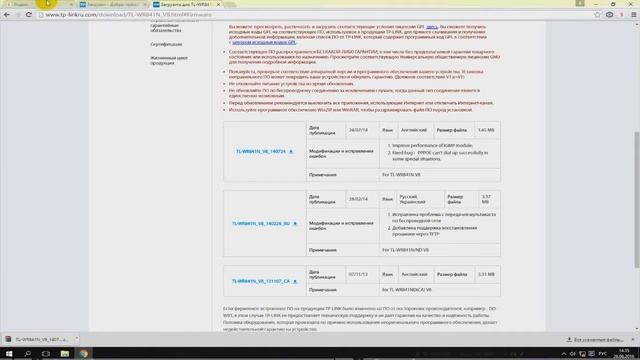Image resolution: width=640 pixels, height=360 pixels.
Task: Click the red extension icon beside menu
Action: pos(622,15)
